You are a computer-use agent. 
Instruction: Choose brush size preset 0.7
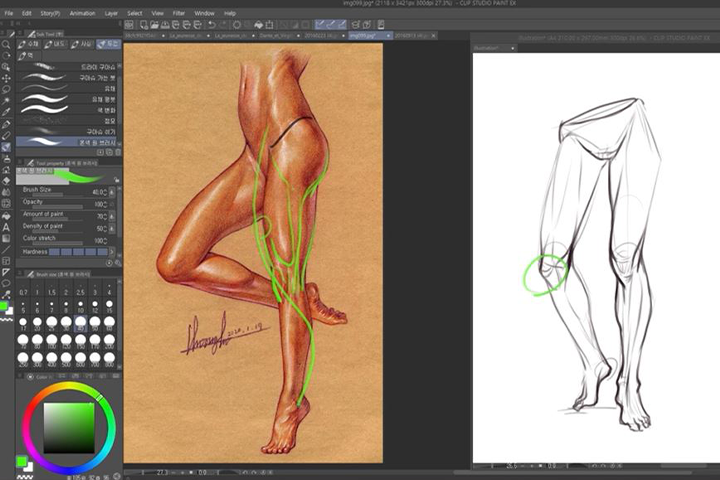point(23,289)
